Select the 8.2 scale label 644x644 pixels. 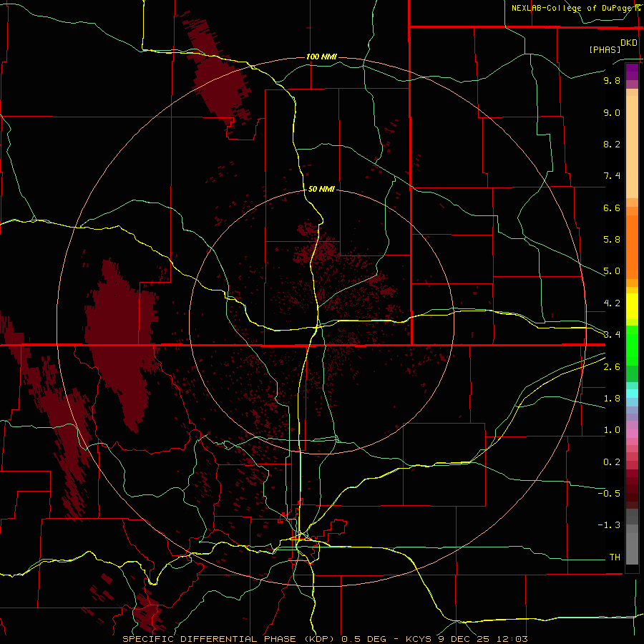[x=612, y=144]
